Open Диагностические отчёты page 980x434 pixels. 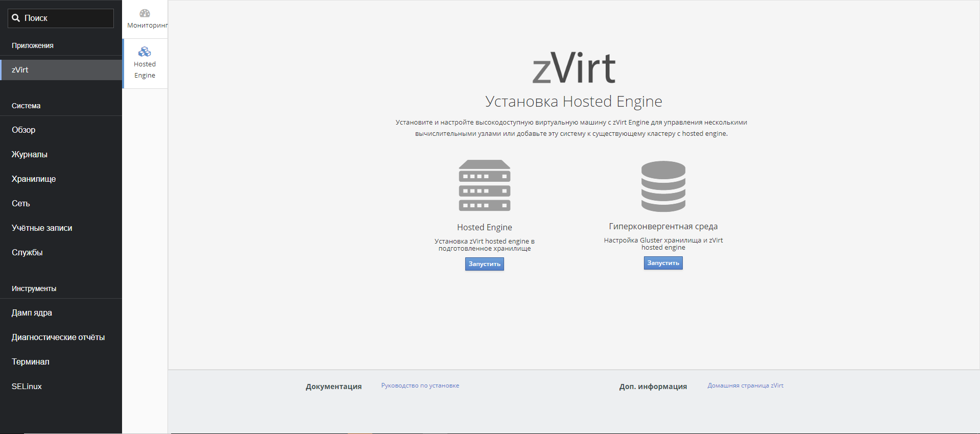61,337
